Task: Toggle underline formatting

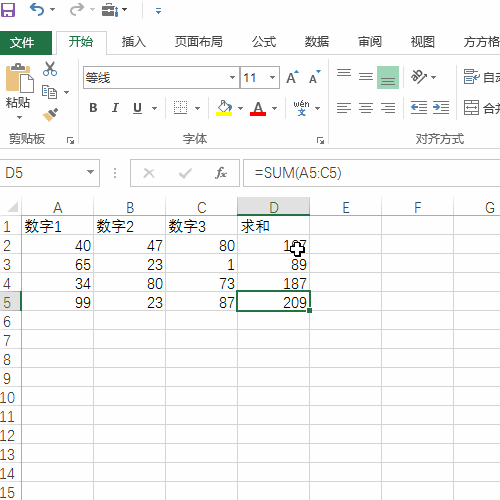Action: point(137,108)
